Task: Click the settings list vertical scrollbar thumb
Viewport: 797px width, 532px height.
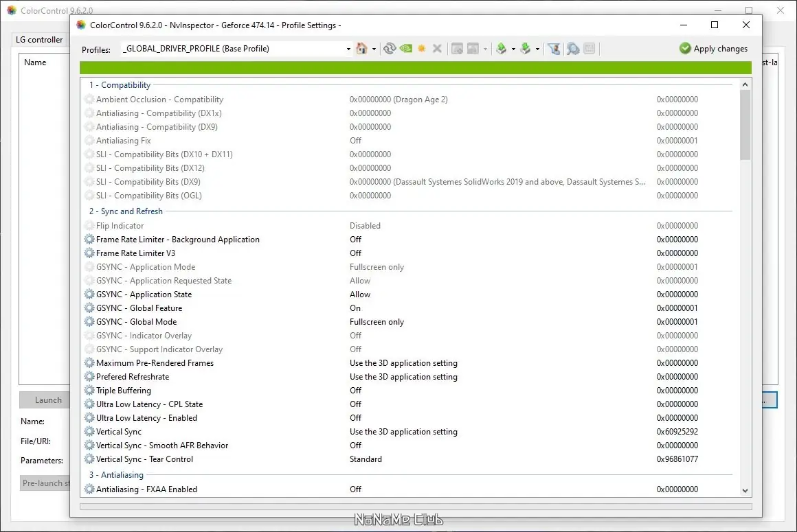Action: 745,126
